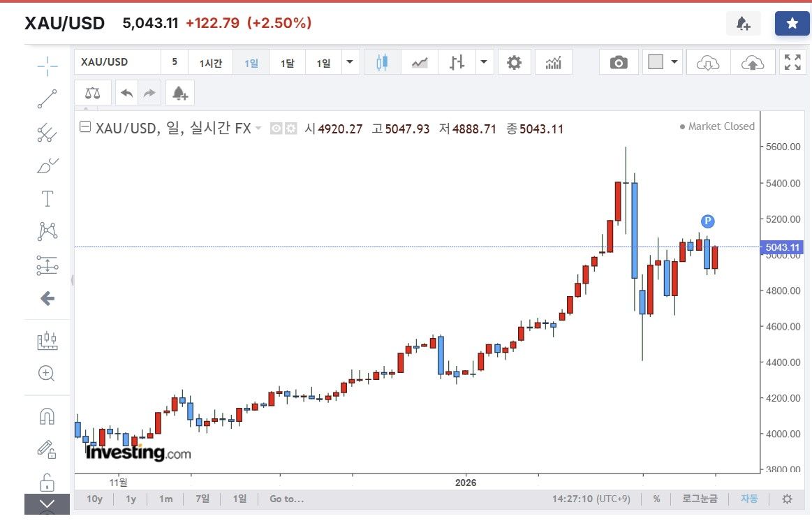The width and height of the screenshot is (812, 521).
Task: Collapse the XAU/USD legend box
Action: pyautogui.click(x=85, y=128)
